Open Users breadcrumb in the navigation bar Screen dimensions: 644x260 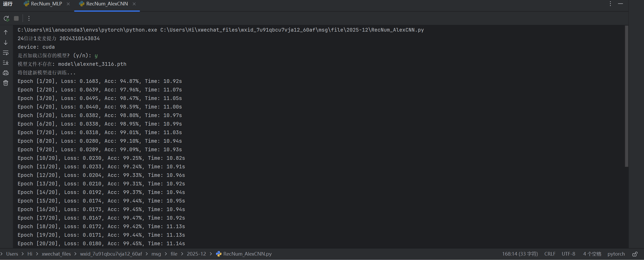pos(12,254)
